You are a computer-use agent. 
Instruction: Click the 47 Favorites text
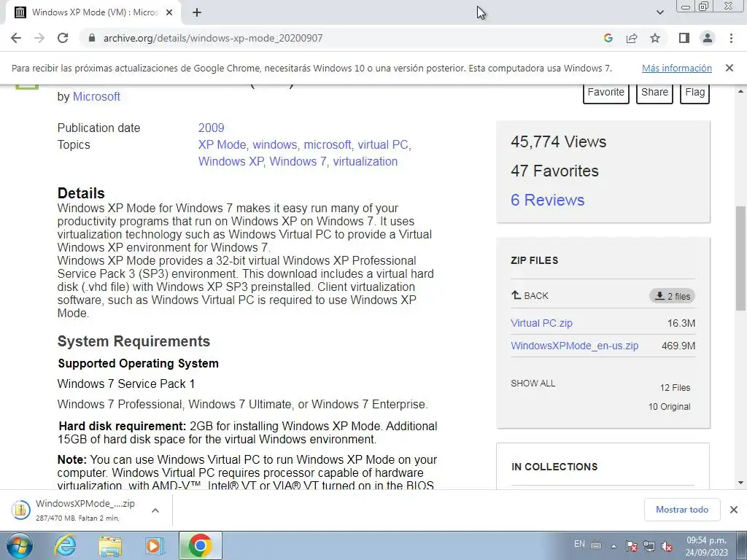(x=554, y=171)
